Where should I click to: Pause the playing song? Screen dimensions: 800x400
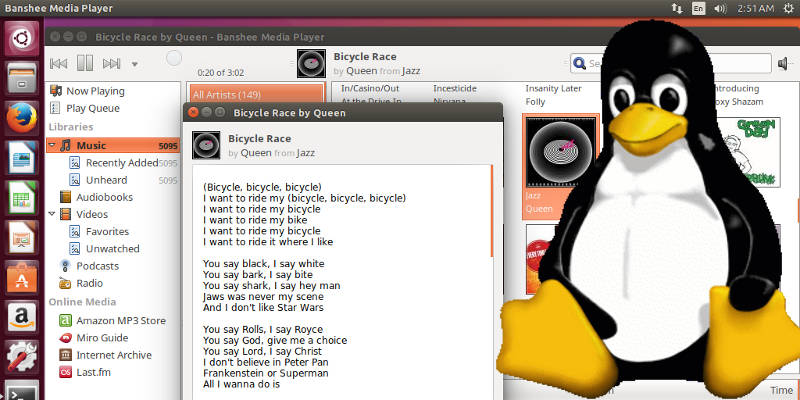pos(85,63)
